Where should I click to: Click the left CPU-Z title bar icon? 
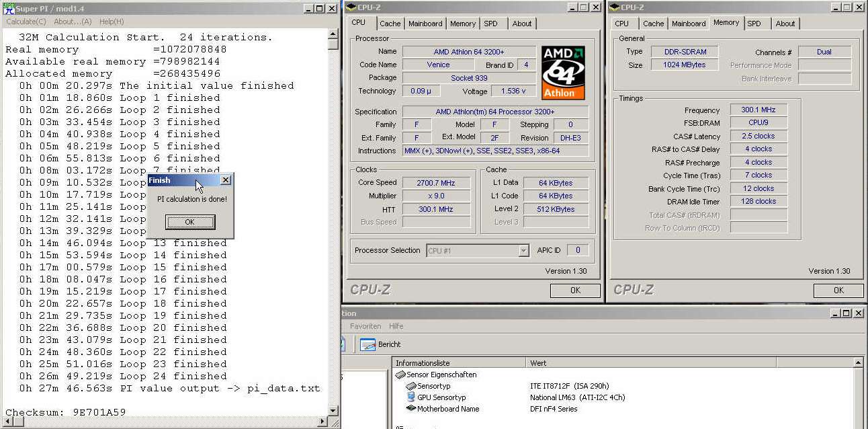352,7
